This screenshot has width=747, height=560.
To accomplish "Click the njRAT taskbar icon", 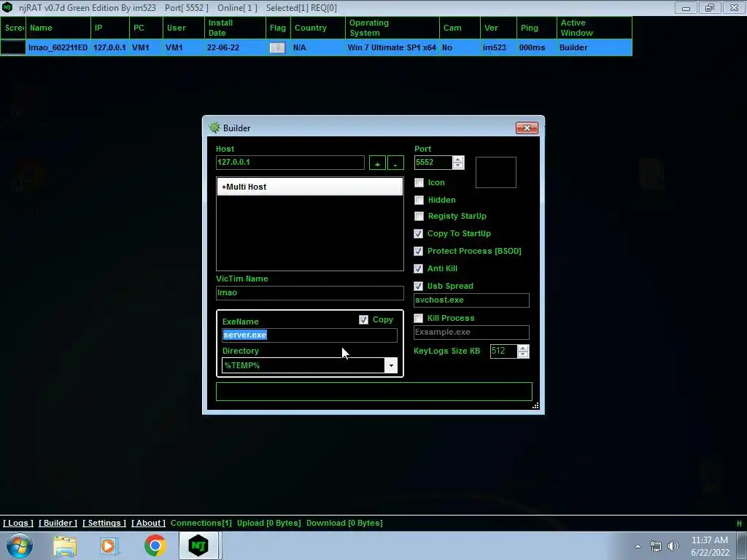I will point(198,545).
